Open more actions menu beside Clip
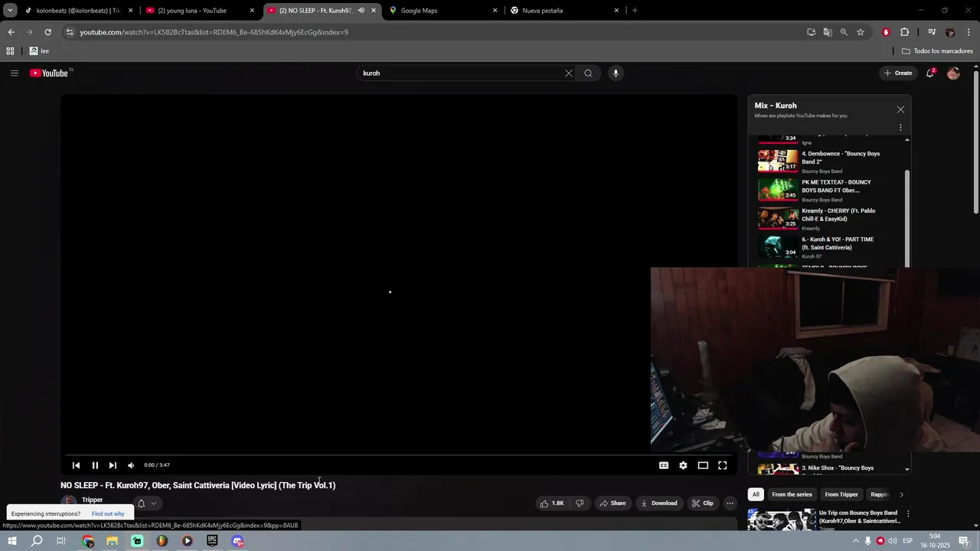Viewport: 980px width, 551px height. (730, 503)
